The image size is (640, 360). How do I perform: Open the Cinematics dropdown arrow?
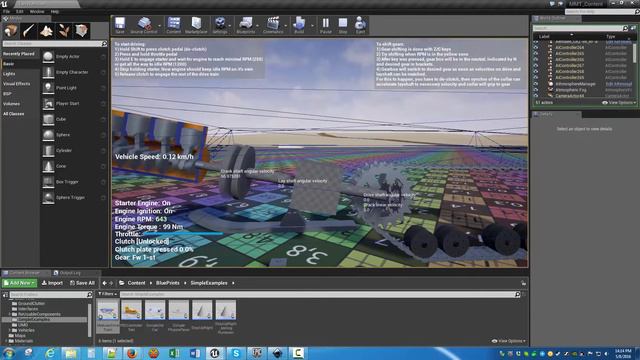click(286, 25)
